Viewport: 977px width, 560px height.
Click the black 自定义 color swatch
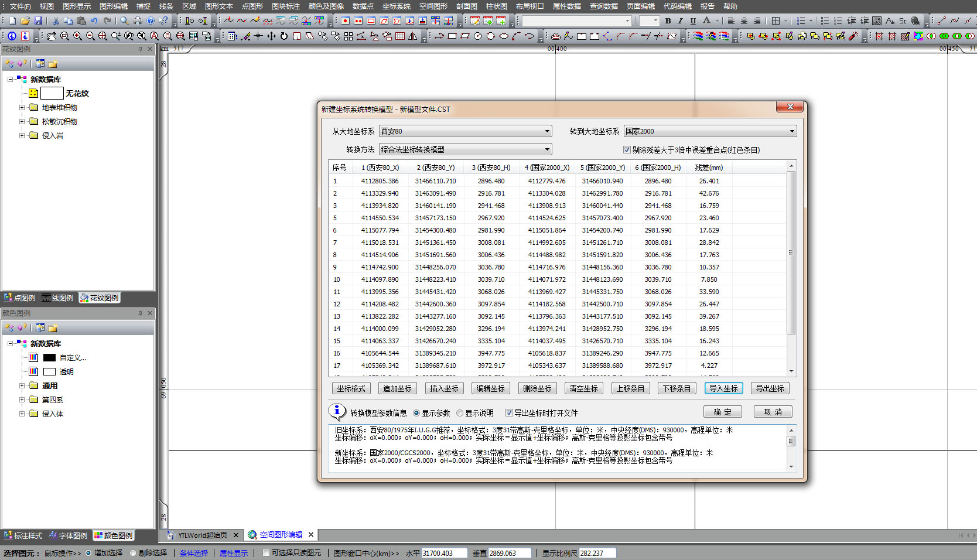49,357
